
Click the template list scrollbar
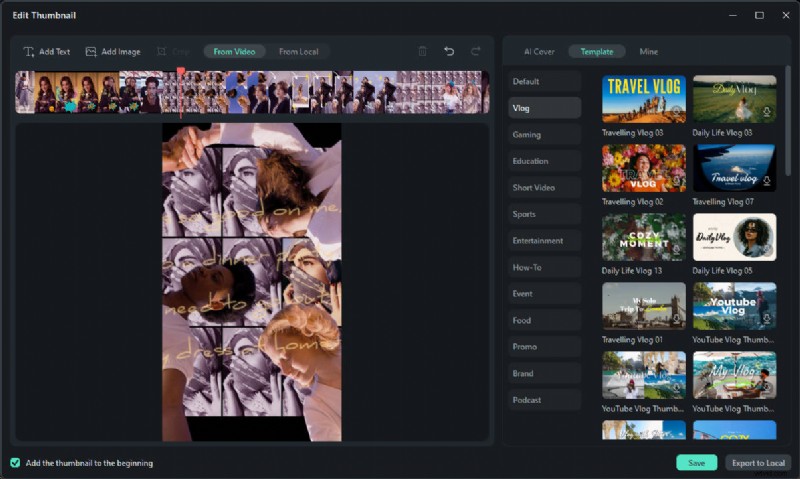pyautogui.click(x=788, y=122)
